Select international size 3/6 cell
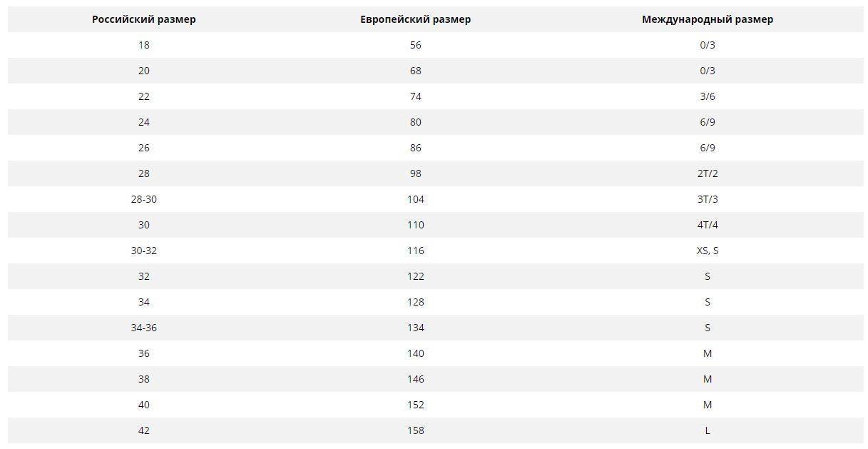The height and width of the screenshot is (449, 868). click(707, 96)
